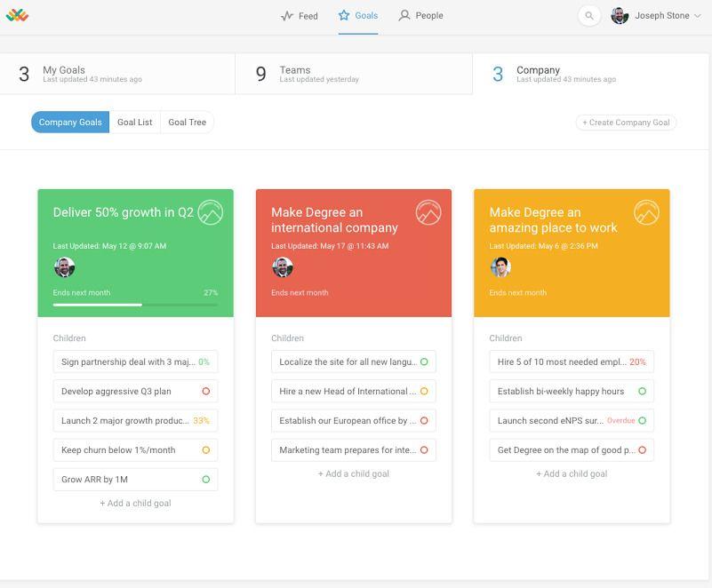712x588 pixels.
Task: Open Hire a new Head of International goal
Action: coord(353,391)
